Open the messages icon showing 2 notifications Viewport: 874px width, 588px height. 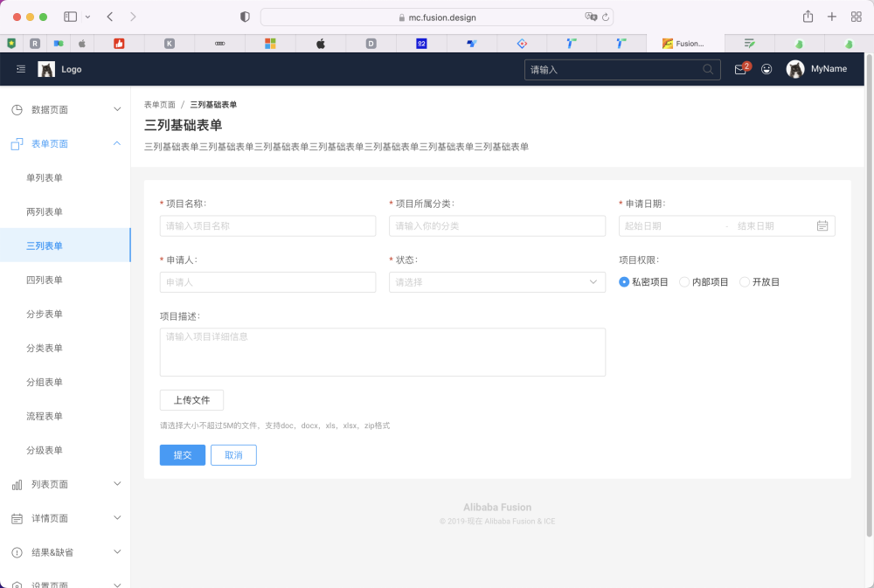[x=739, y=69]
